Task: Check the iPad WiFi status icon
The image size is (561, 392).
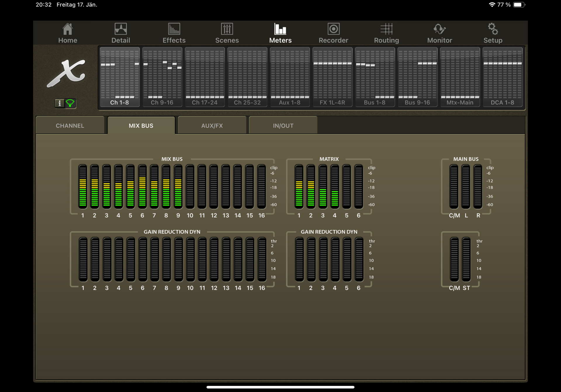Action: tap(492, 5)
